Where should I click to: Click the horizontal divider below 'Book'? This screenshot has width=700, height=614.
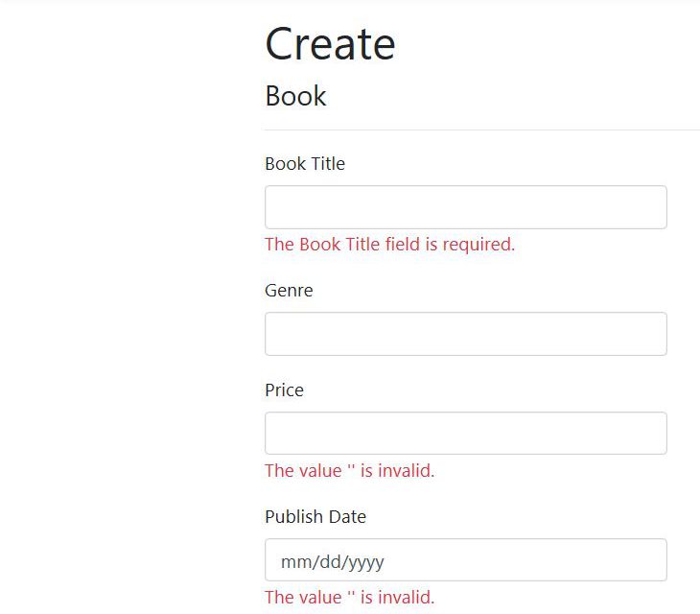coord(479,130)
